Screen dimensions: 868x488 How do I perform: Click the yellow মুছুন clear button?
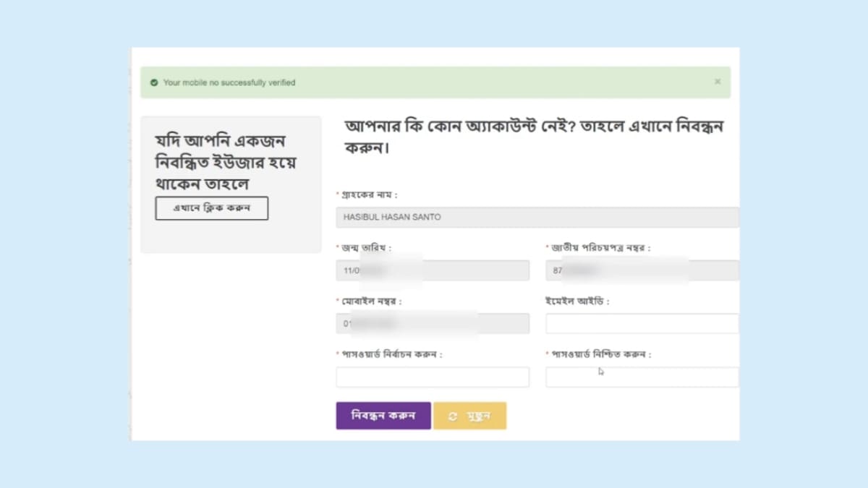470,416
